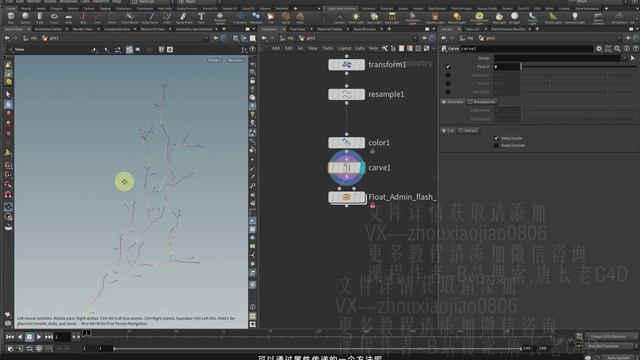Toggle the Keep Inside checkbox
Viewport: 640px width, 360px height.
click(x=496, y=138)
